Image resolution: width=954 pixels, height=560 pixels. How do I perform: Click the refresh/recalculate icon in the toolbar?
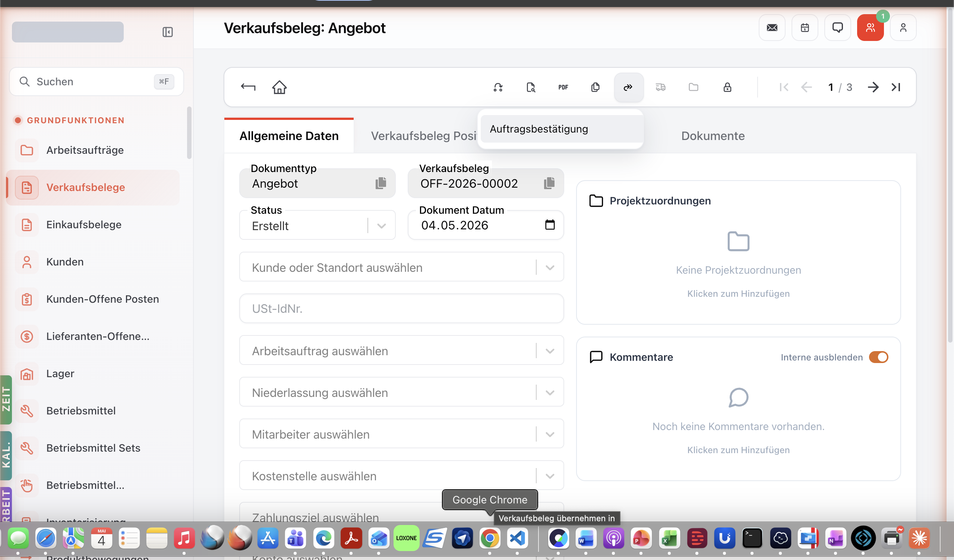[x=498, y=87]
